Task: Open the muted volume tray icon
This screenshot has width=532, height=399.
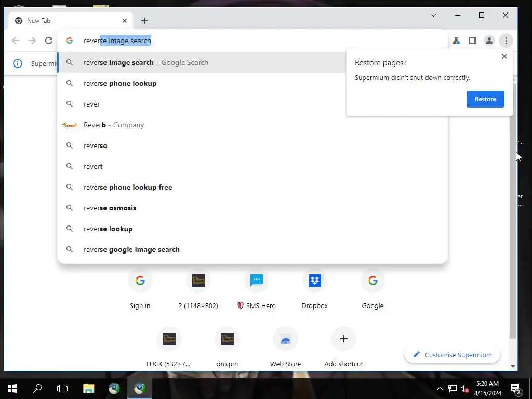Action: coord(464,389)
